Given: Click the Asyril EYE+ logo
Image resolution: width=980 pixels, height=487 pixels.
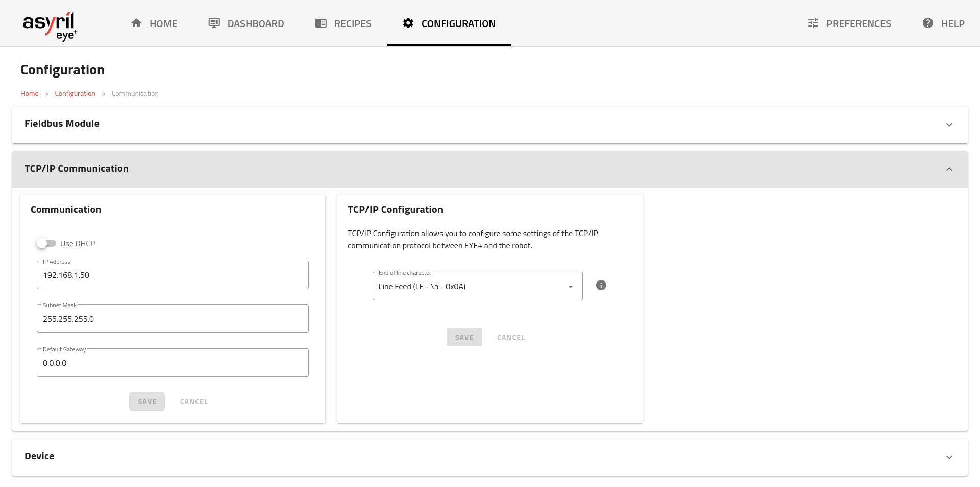Looking at the screenshot, I should tap(50, 25).
